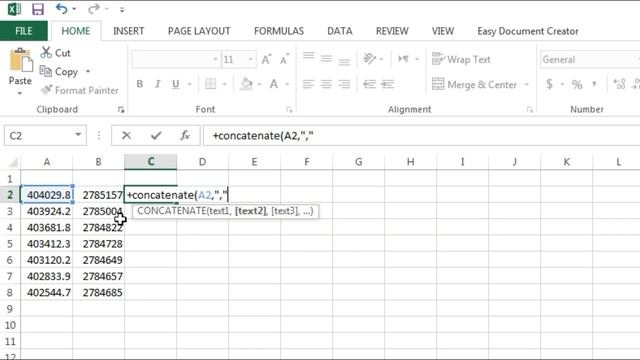Open the FORMULAS tab
Image resolution: width=640 pixels, height=360 pixels.
coord(279,31)
